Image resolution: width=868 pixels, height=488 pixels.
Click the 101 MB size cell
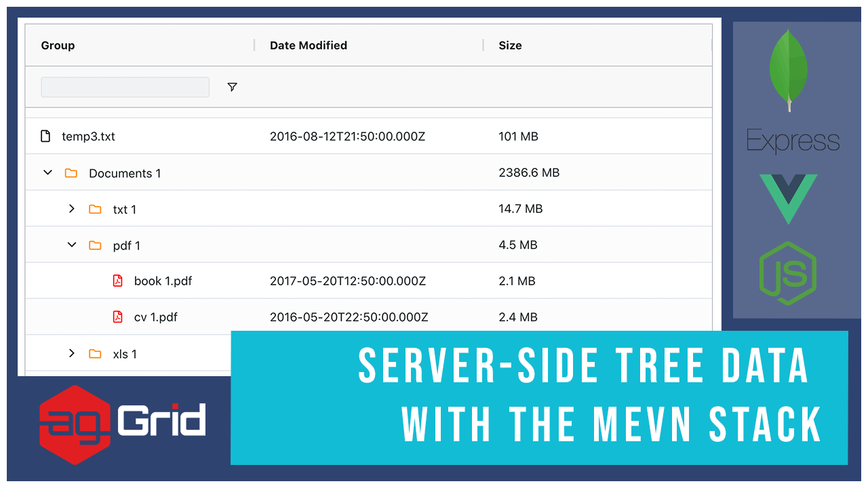[x=518, y=136]
